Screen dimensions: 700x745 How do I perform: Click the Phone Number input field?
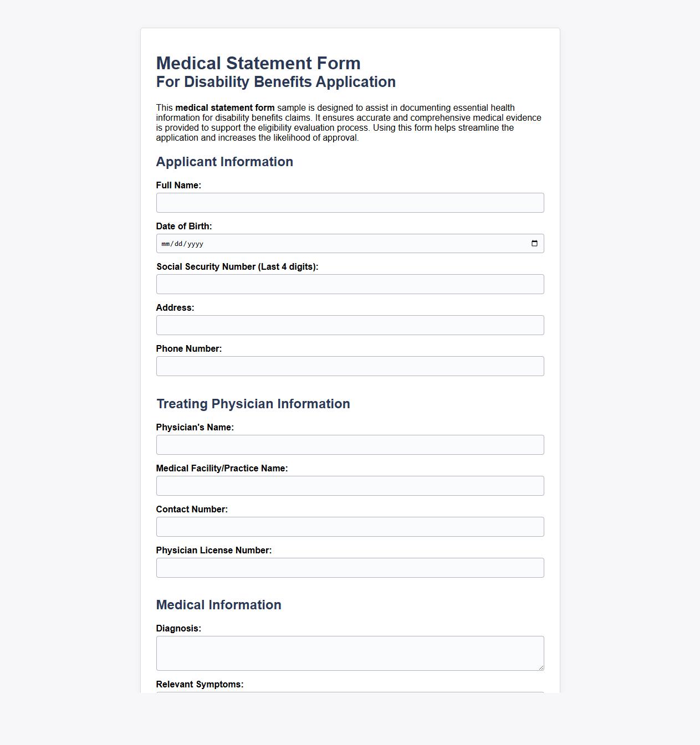point(350,366)
